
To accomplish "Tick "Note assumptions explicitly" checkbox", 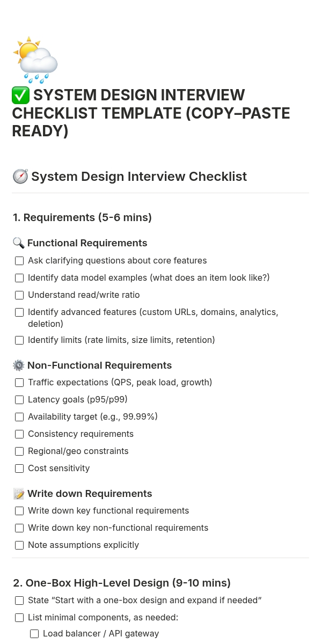I will pyautogui.click(x=19, y=545).
